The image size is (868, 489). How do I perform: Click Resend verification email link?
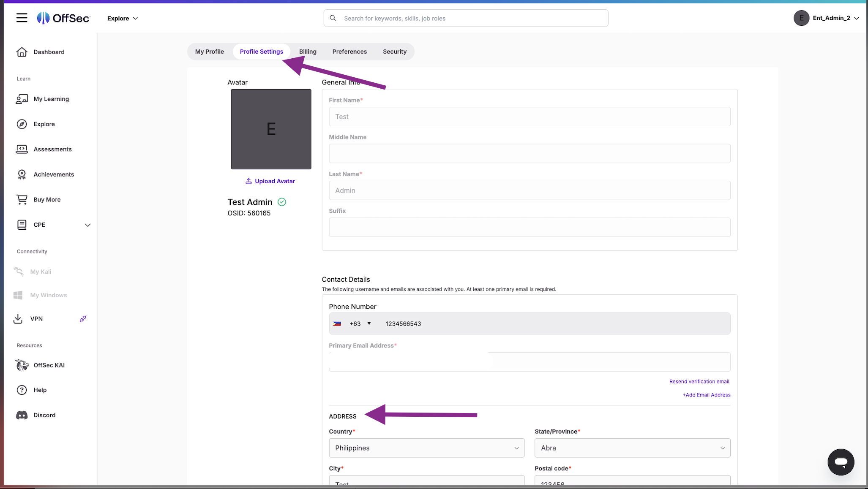[x=699, y=381]
